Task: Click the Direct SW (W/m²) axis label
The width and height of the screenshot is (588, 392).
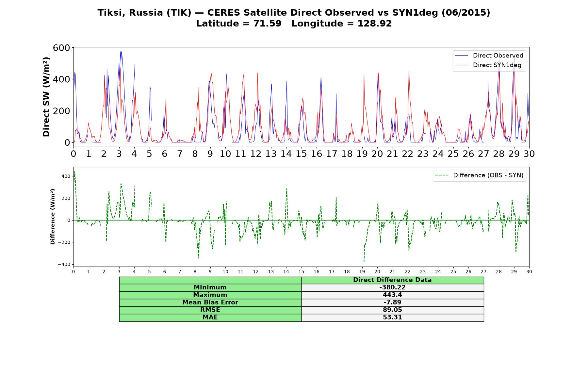Action: coord(46,97)
